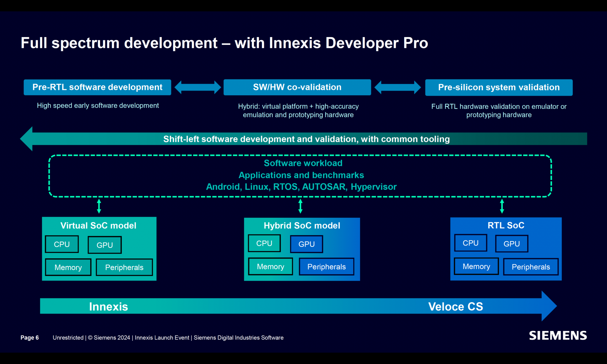Screen dimensions: 607x364
Task: Click 'Full RTL hardware validation on emulator' text
Action: click(499, 110)
